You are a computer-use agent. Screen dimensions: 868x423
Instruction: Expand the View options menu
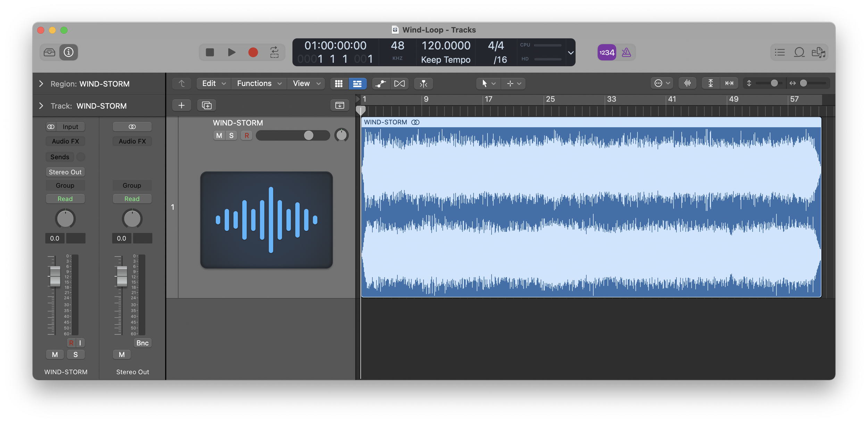(x=306, y=84)
